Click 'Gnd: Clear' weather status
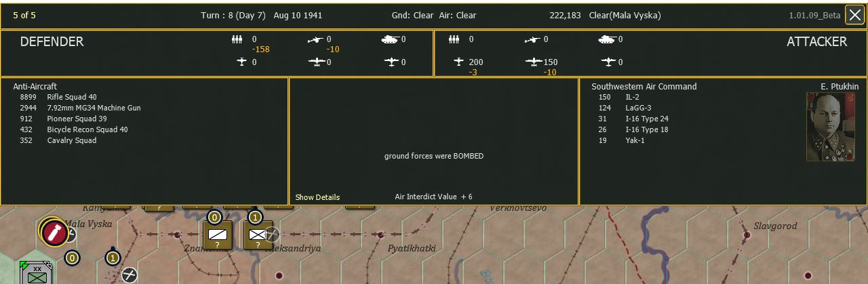 (412, 16)
